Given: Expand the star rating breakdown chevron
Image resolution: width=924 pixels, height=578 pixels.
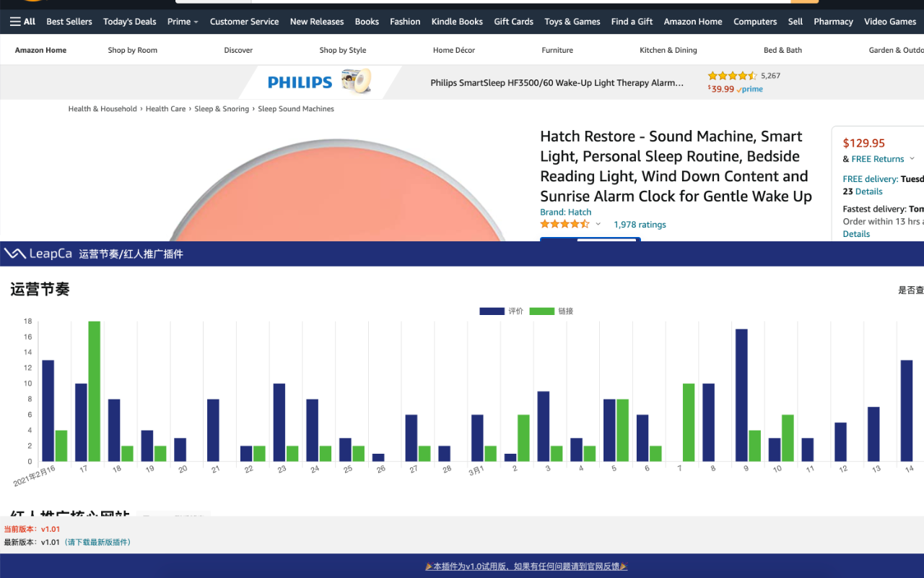Looking at the screenshot, I should pyautogui.click(x=598, y=225).
